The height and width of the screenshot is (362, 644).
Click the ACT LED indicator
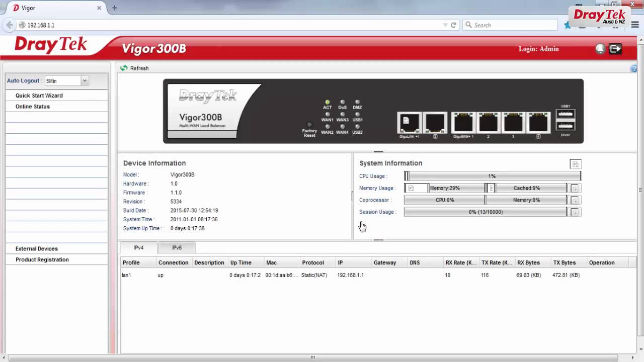(x=328, y=102)
